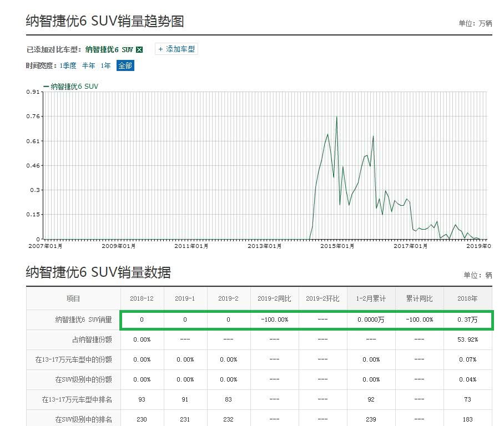Click the 0.37万 sales cell for 2018年
The height and width of the screenshot is (426, 504).
point(467,319)
